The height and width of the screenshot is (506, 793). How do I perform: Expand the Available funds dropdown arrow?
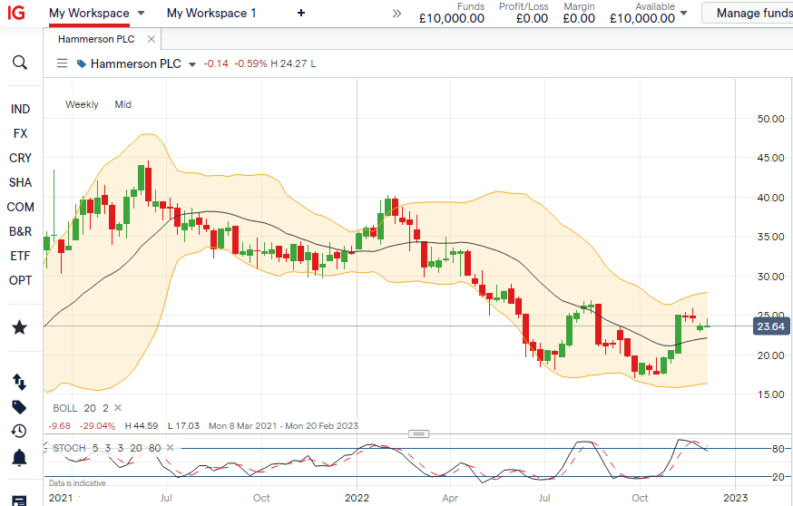point(684,13)
